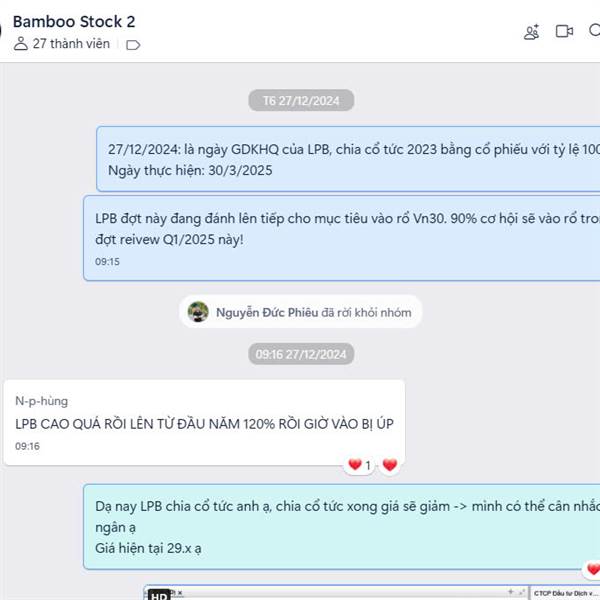This screenshot has height=600, width=600.
Task: Open the search icon in chat header
Action: click(595, 31)
